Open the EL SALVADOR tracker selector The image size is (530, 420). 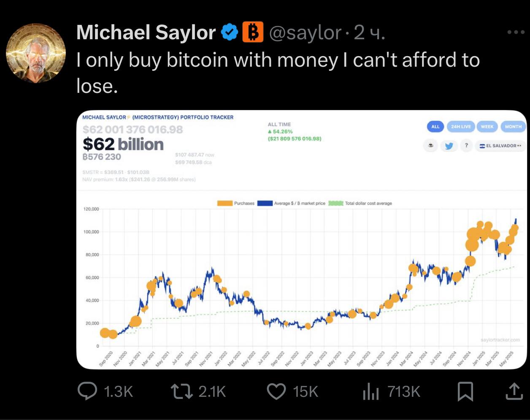(x=500, y=146)
